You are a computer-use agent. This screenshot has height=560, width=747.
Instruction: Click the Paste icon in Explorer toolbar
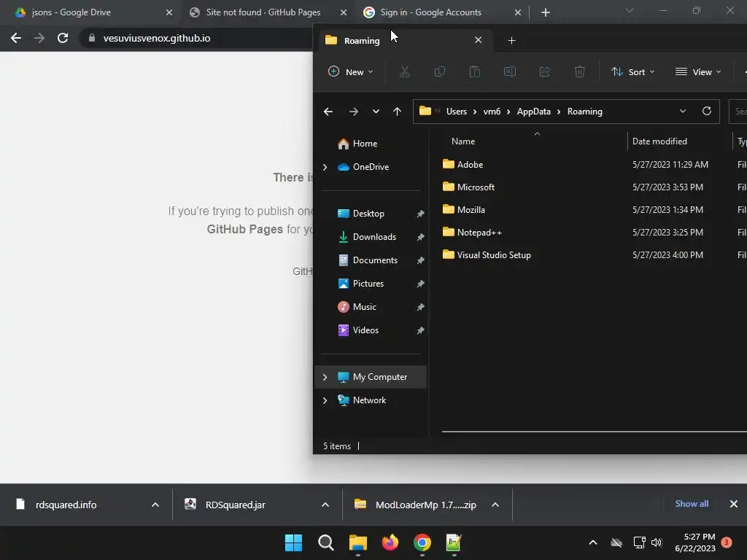(x=474, y=72)
